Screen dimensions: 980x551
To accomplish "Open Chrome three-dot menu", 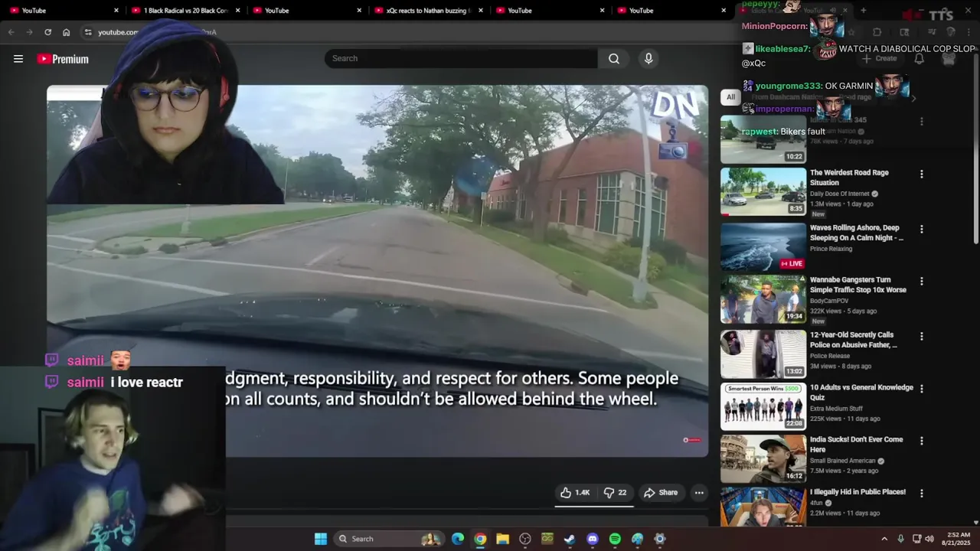I will click(x=969, y=32).
